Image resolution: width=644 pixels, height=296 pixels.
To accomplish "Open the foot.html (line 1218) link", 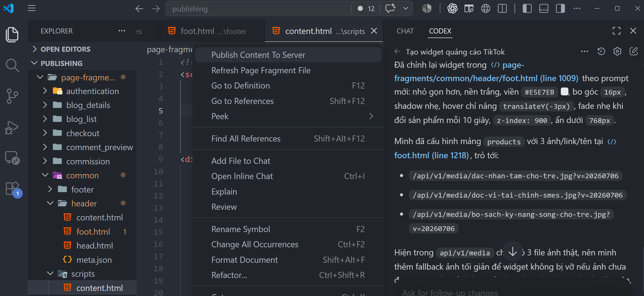I will point(431,155).
